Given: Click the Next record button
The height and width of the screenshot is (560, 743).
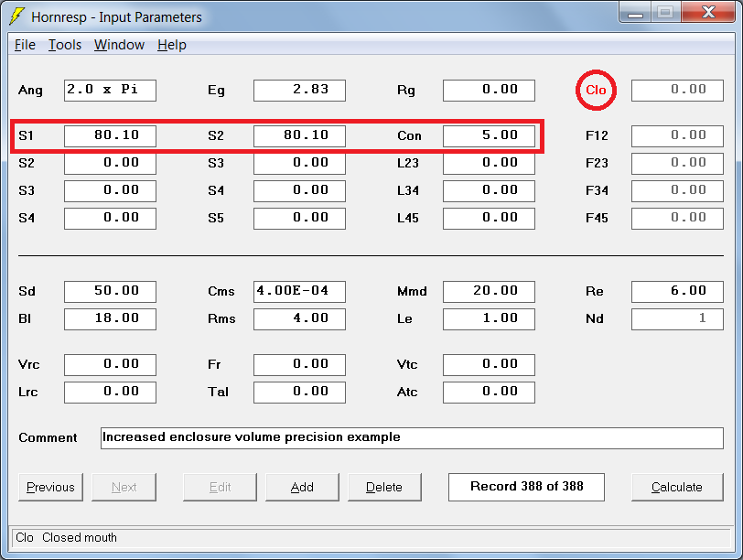Looking at the screenshot, I should coord(124,487).
